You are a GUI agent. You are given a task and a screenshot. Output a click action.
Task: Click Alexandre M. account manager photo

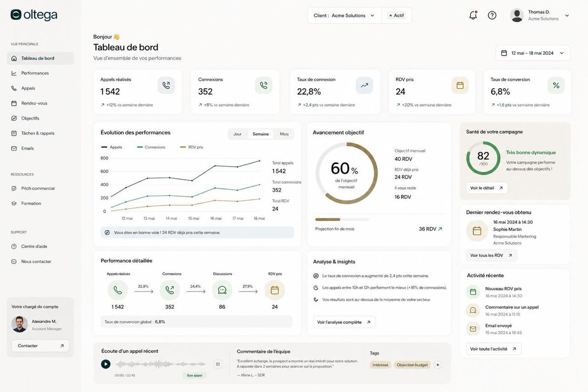pyautogui.click(x=20, y=324)
